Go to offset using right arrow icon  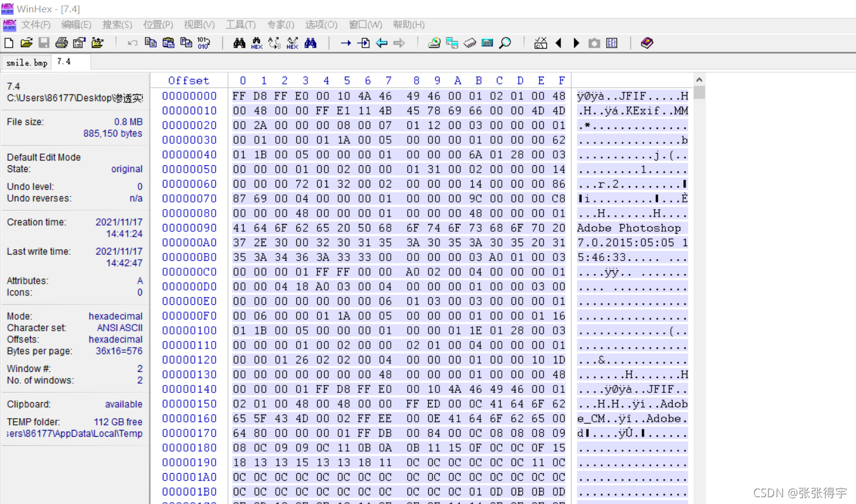tap(346, 43)
